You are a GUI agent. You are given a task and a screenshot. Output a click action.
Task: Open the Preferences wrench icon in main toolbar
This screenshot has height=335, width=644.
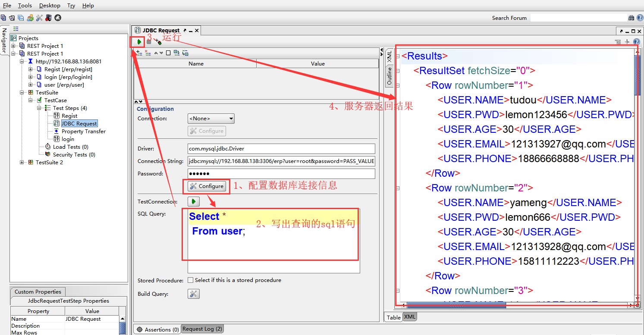(39, 18)
